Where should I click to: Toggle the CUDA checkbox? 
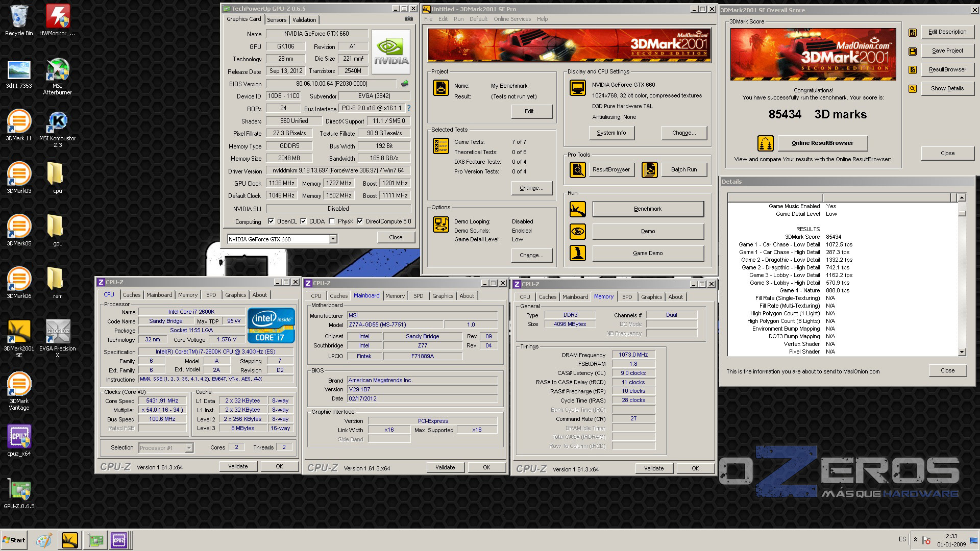tap(304, 221)
